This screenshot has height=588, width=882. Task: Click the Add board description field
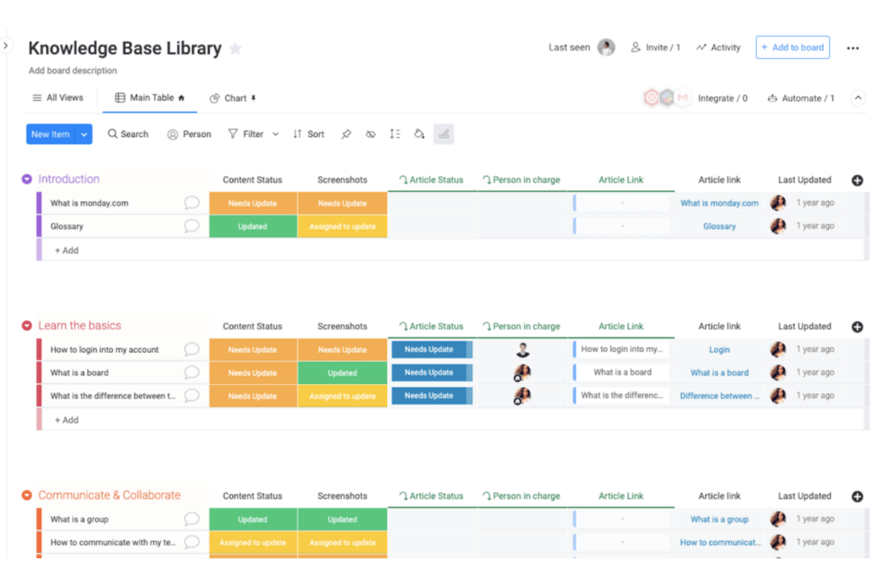(x=72, y=70)
